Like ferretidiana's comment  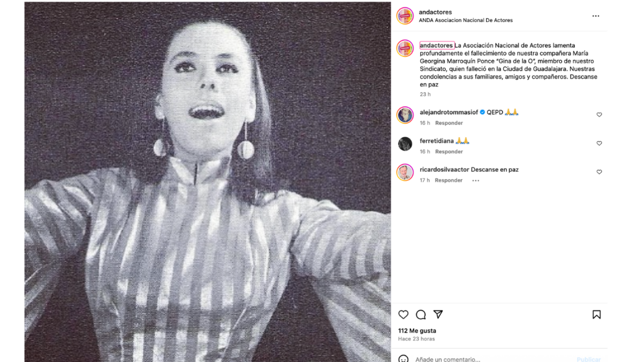599,143
